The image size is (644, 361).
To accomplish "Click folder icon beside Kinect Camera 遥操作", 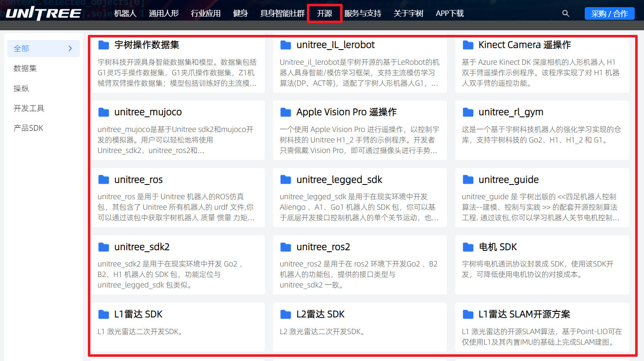I will click(468, 45).
